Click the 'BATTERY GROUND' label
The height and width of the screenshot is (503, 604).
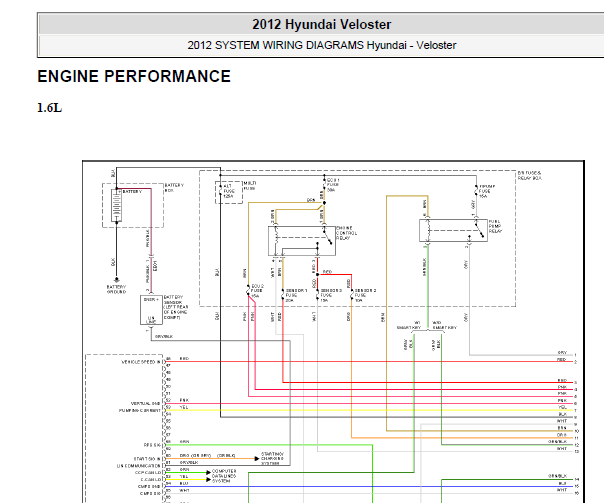tap(116, 289)
